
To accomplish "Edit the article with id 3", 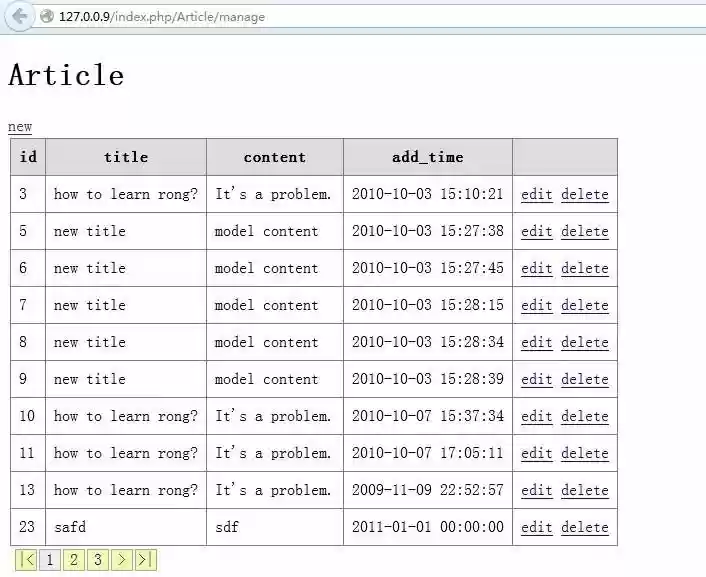I will click(537, 194).
